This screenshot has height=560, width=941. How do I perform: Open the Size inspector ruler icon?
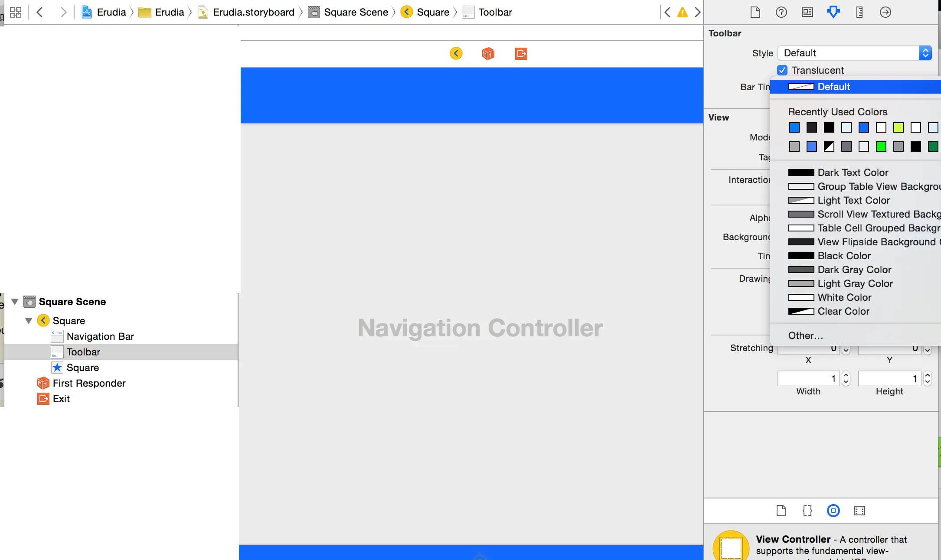859,12
